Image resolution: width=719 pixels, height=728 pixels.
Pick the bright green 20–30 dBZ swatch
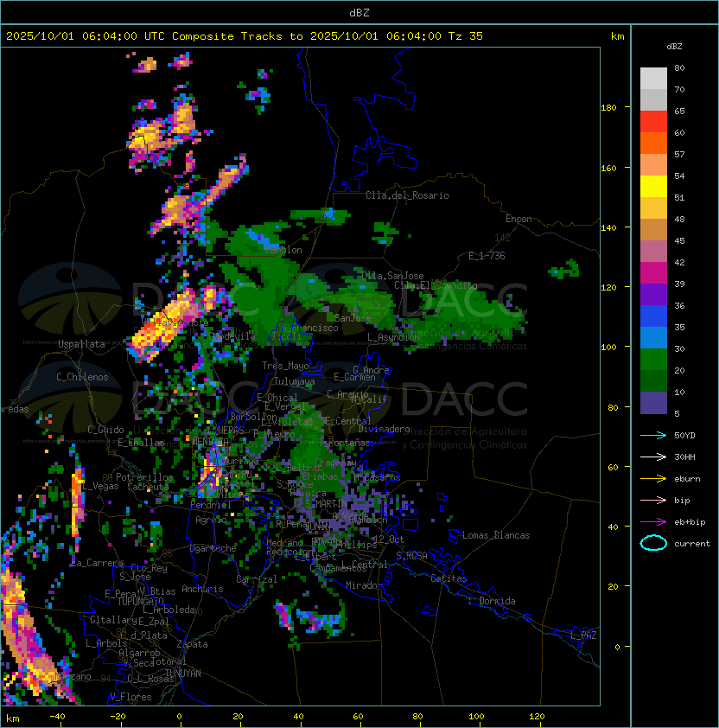(653, 360)
